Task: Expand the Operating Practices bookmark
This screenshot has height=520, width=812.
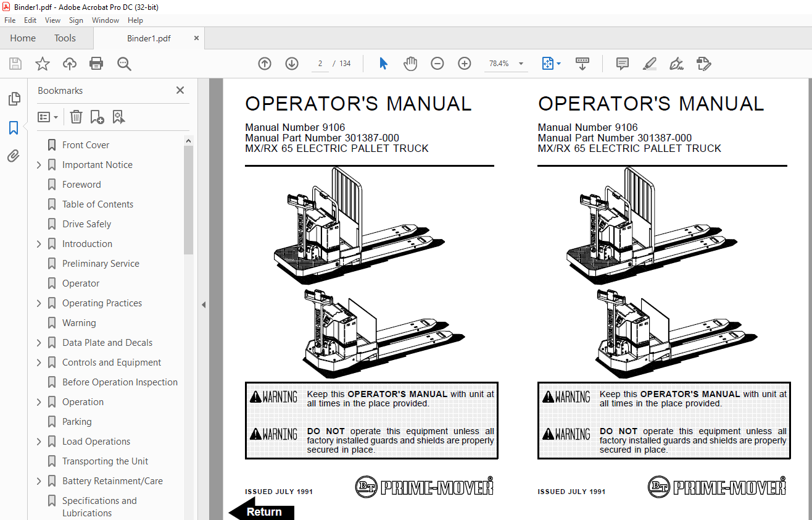Action: pos(39,303)
